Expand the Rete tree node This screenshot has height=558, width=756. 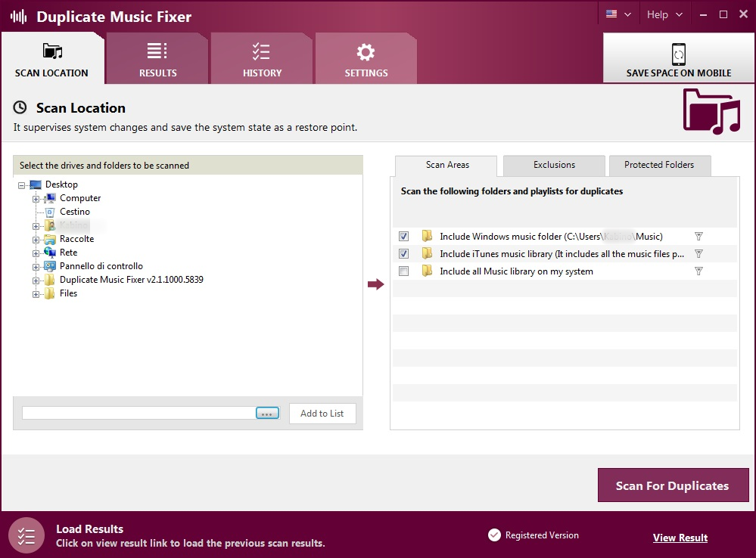pos(36,253)
